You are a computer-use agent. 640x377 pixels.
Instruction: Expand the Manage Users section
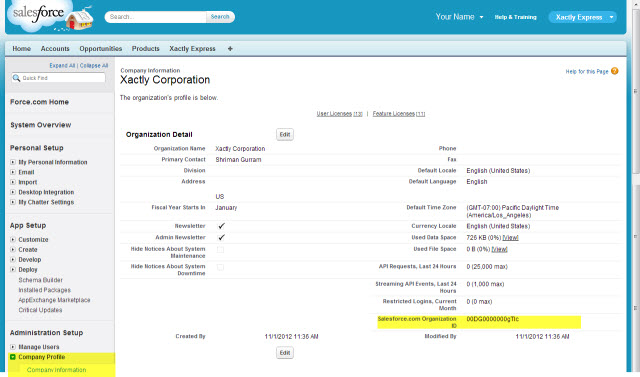tap(13, 347)
